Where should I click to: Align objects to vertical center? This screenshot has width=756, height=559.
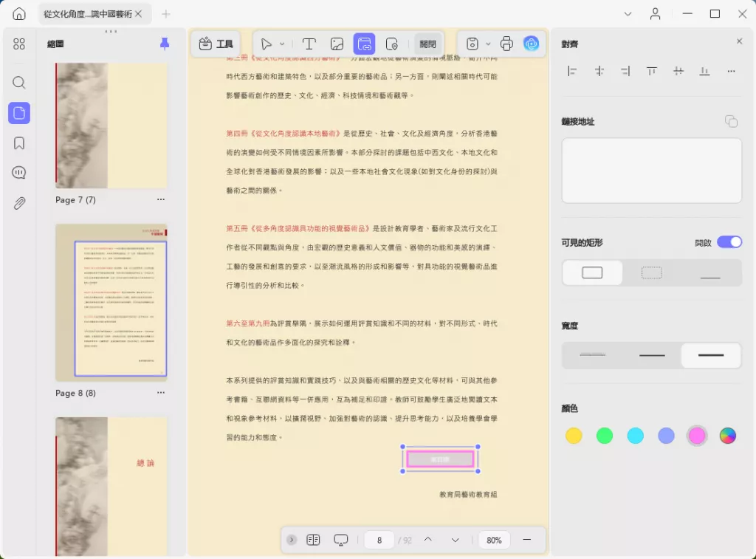(678, 72)
